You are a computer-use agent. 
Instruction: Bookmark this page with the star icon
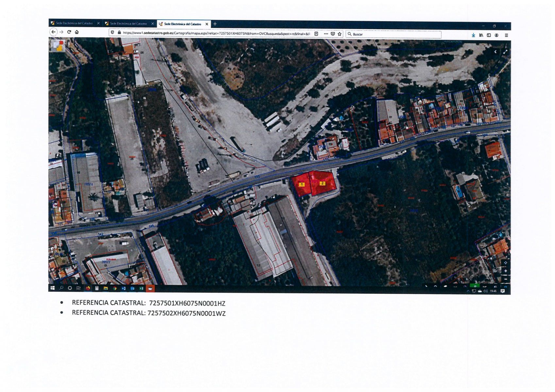340,34
